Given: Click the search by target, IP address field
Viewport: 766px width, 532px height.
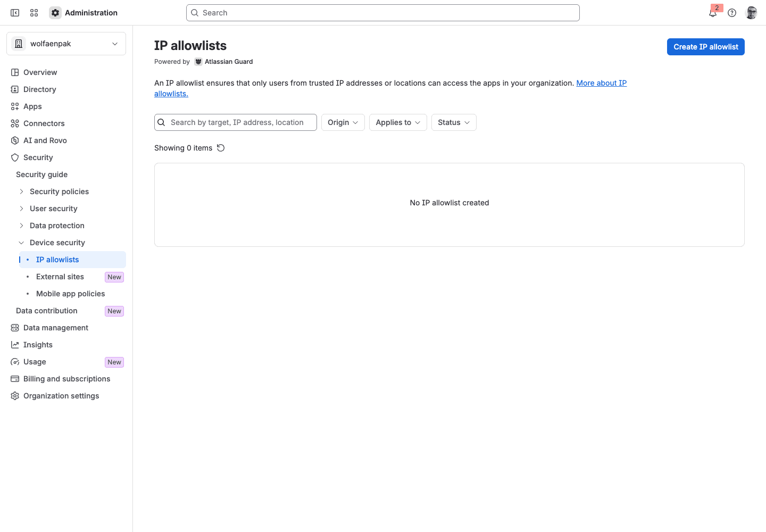Looking at the screenshot, I should (236, 122).
